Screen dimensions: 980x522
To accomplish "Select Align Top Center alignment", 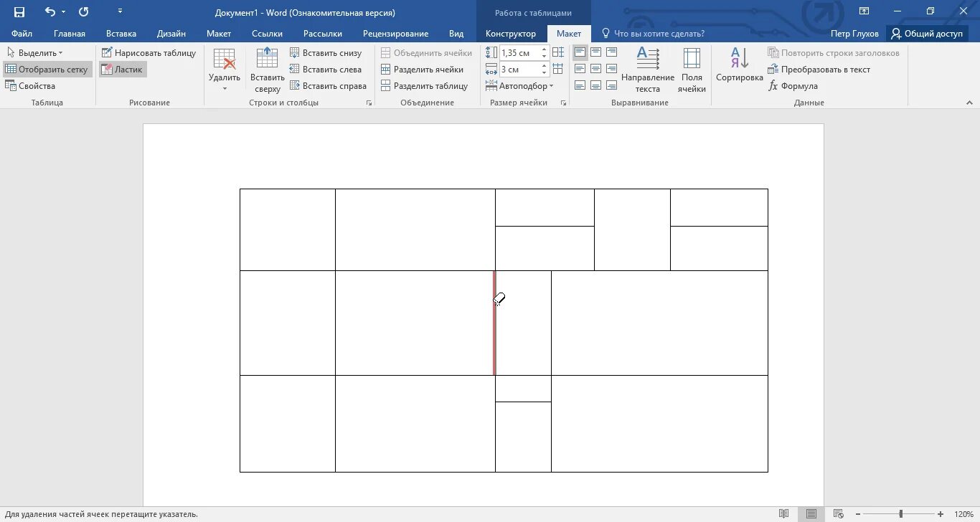I will pyautogui.click(x=595, y=52).
